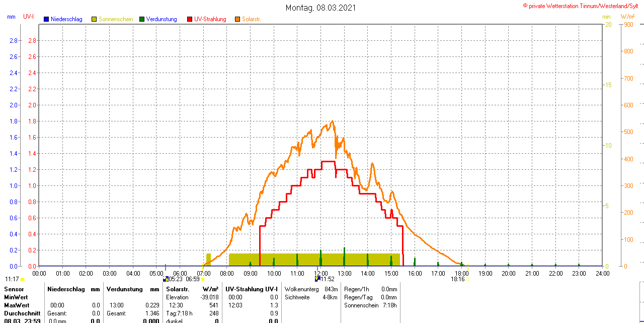Image resolution: width=644 pixels, height=323 pixels.
Task: Click the sunrise sun icon after 06:59
Action: pos(203,279)
